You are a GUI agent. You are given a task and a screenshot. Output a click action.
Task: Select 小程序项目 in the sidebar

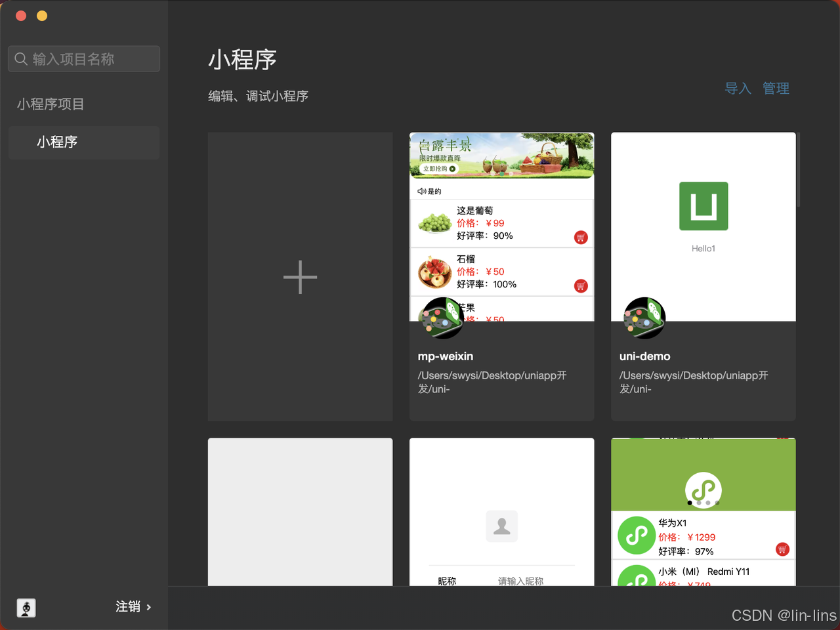click(x=50, y=104)
